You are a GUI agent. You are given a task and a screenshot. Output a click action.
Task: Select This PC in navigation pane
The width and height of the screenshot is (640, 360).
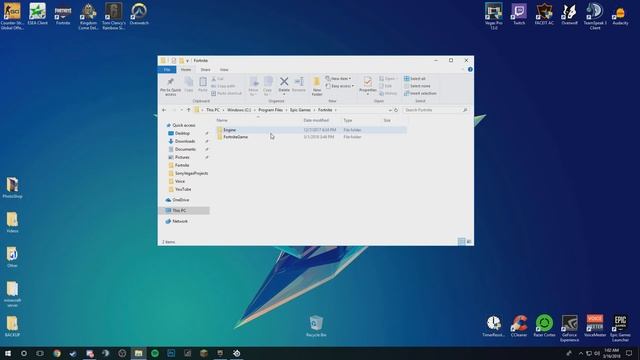179,211
